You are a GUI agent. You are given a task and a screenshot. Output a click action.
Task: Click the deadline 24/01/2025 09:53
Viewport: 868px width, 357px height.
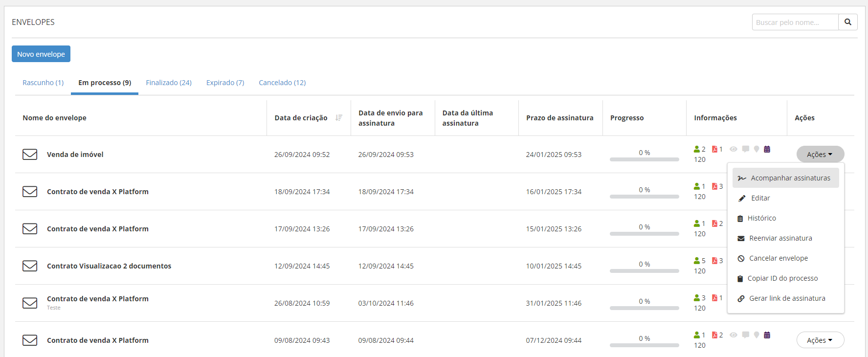tap(554, 155)
